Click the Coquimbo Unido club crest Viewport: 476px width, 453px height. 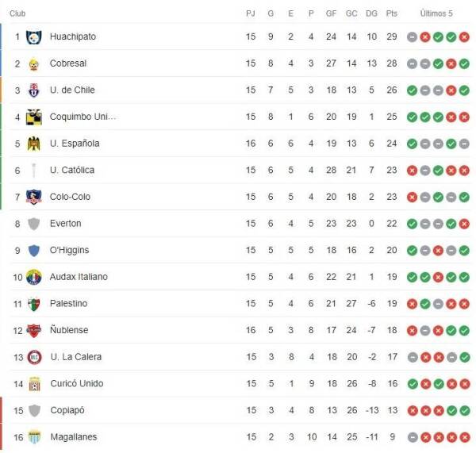(33, 117)
